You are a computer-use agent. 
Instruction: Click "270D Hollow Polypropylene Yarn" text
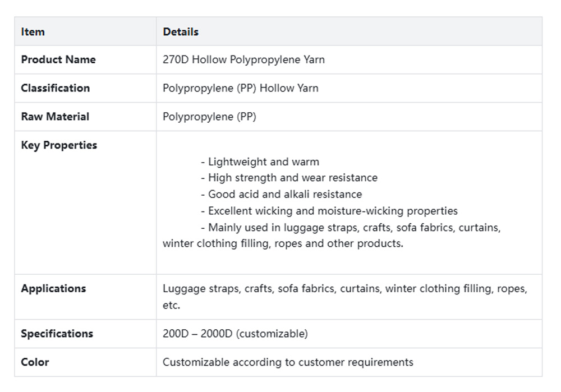click(x=243, y=59)
